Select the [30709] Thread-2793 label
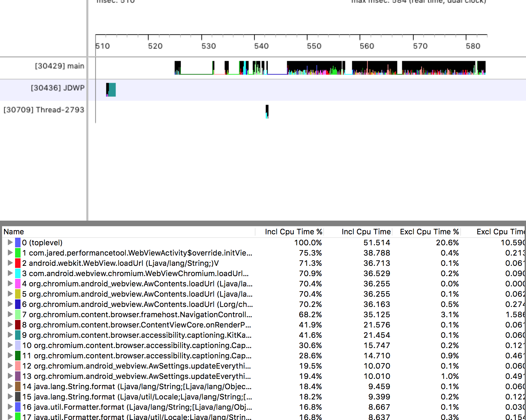 pyautogui.click(x=44, y=110)
